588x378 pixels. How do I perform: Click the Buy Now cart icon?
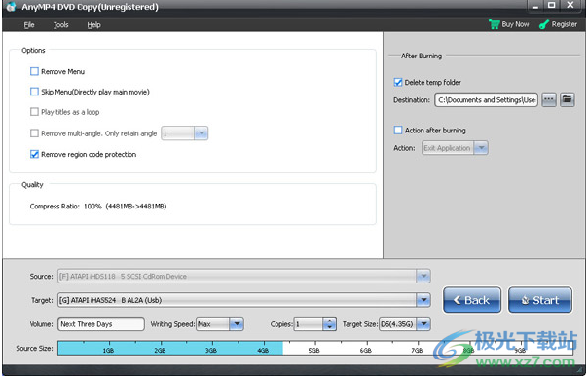pos(495,24)
